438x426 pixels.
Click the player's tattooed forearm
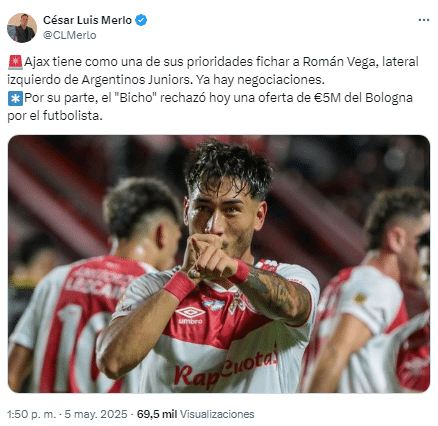click(x=278, y=293)
